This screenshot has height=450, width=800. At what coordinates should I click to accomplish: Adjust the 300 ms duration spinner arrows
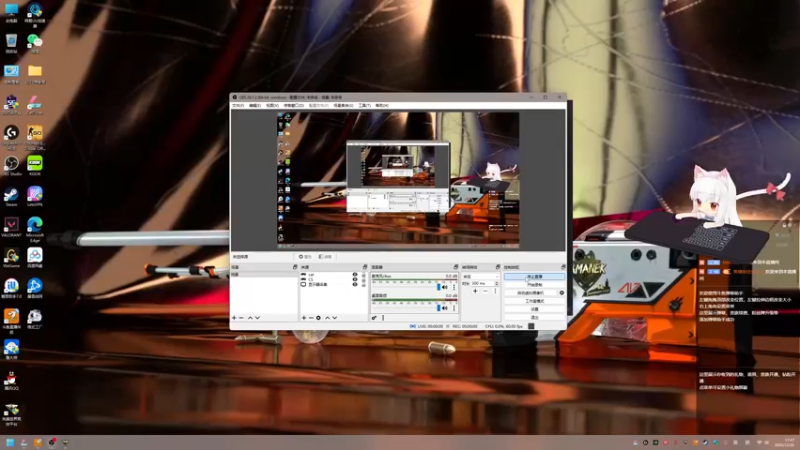click(x=496, y=284)
